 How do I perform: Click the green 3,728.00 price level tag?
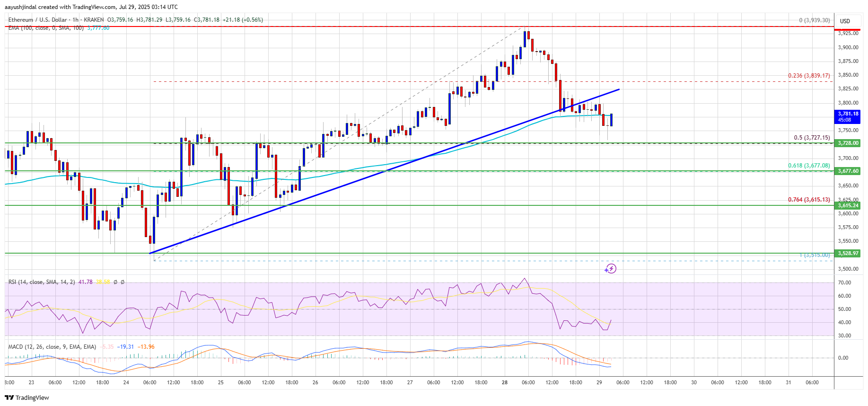pyautogui.click(x=848, y=143)
